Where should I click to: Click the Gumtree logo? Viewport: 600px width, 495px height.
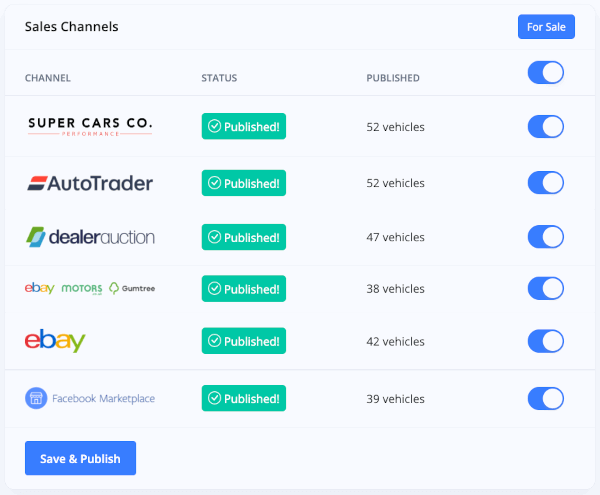pyautogui.click(x=132, y=288)
